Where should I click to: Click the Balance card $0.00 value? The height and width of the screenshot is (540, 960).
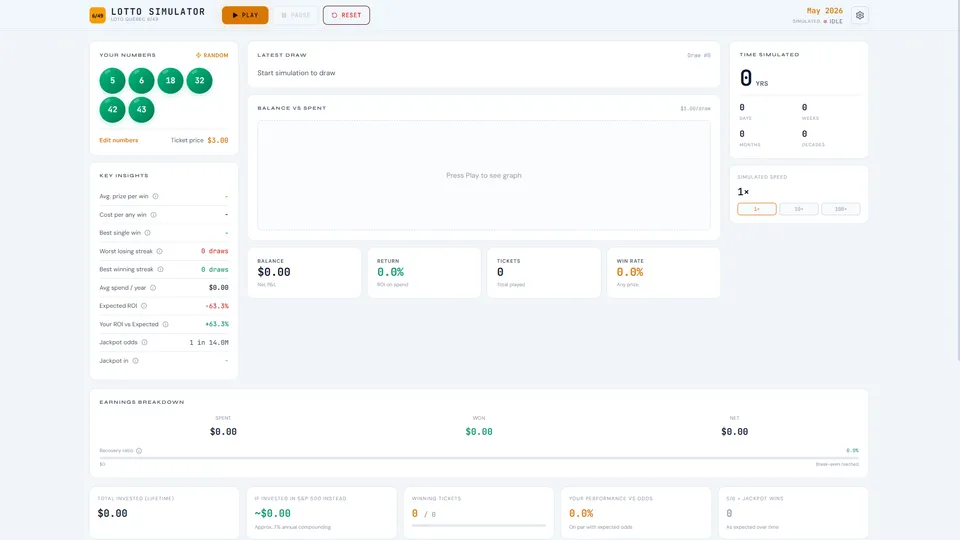pyautogui.click(x=274, y=272)
